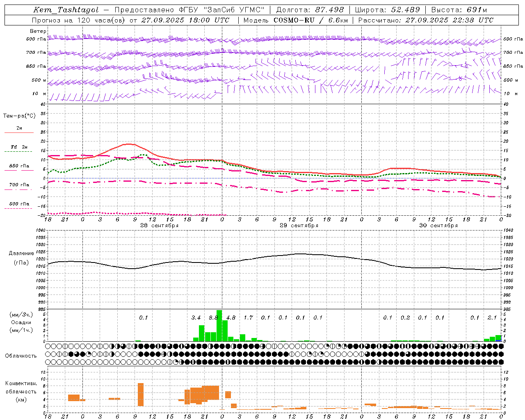Click the (гПа) unit under Давление
The height and width of the screenshot is (420, 525).
[x=21, y=262]
